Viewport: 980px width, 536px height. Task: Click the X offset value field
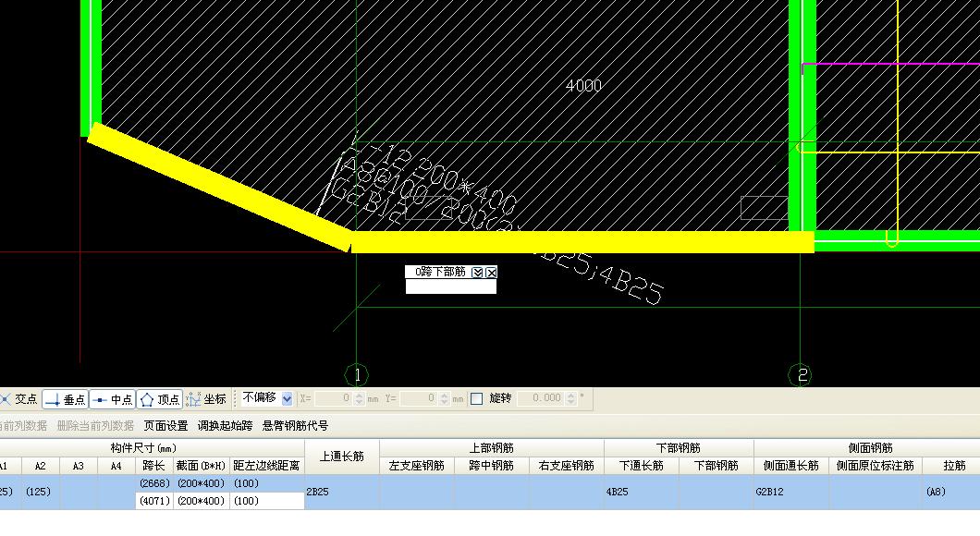tap(334, 398)
